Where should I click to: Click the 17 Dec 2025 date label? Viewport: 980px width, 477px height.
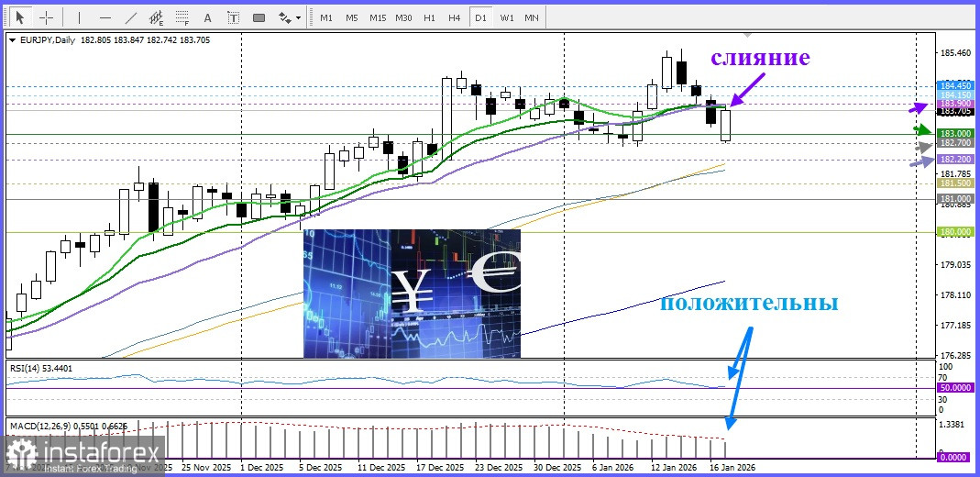tap(440, 468)
